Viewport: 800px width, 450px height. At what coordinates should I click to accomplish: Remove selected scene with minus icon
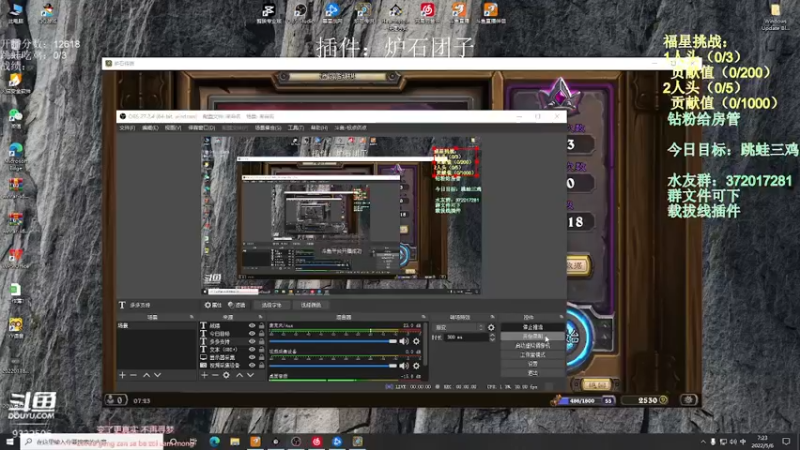click(134, 375)
